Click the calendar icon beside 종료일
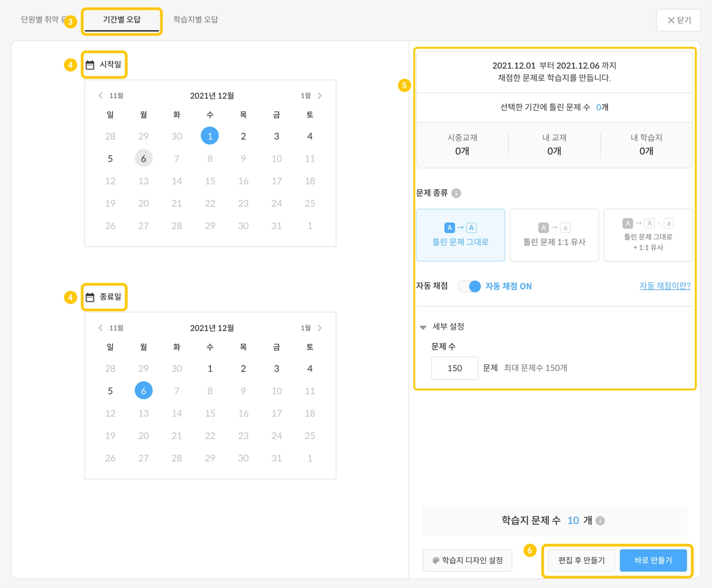Viewport: 712px width, 588px height. point(90,297)
